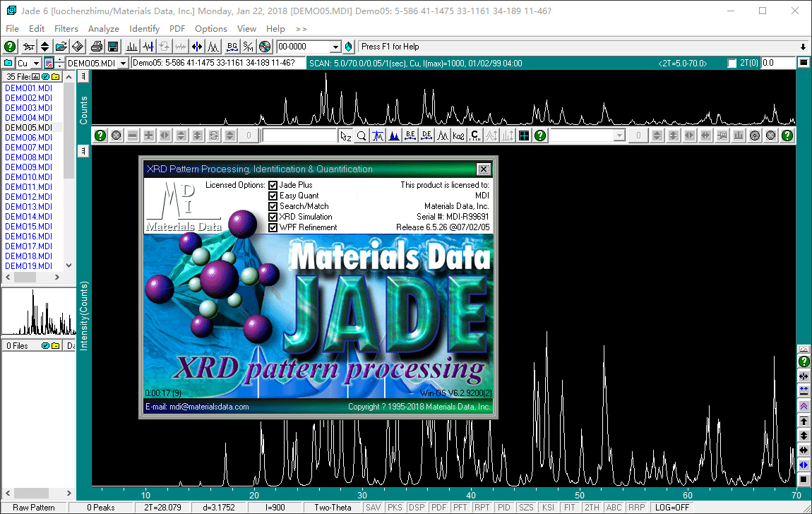The height and width of the screenshot is (514, 812).
Task: Toggle the XRD Simulation checkbox
Action: [273, 217]
